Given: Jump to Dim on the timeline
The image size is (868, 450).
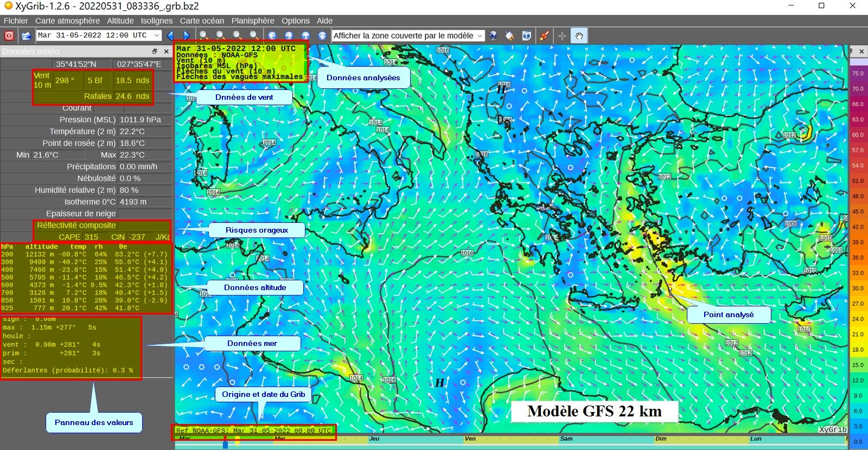Looking at the screenshot, I should pos(661,439).
